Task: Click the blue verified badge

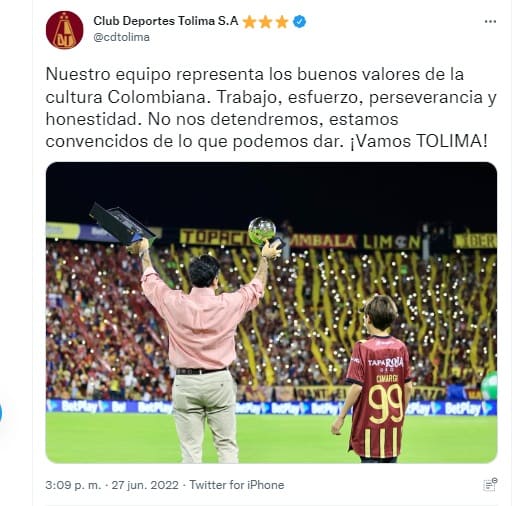Action: tap(299, 22)
